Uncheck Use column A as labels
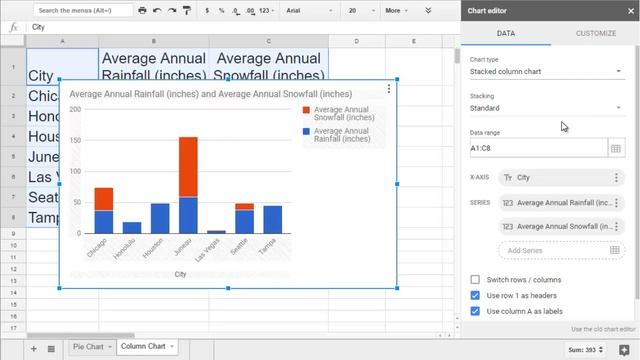The image size is (640, 360). [475, 311]
